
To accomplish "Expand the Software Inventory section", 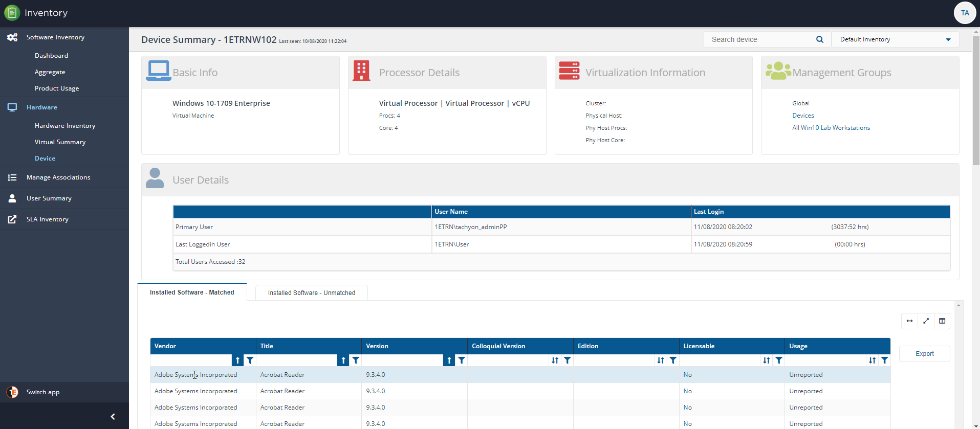I will point(55,37).
